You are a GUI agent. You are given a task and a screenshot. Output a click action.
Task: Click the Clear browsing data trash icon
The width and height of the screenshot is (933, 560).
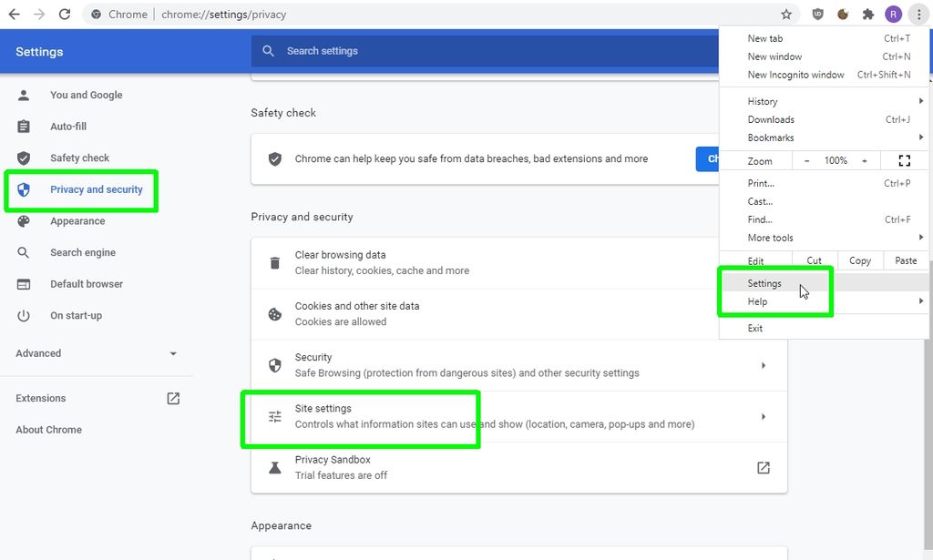(274, 262)
